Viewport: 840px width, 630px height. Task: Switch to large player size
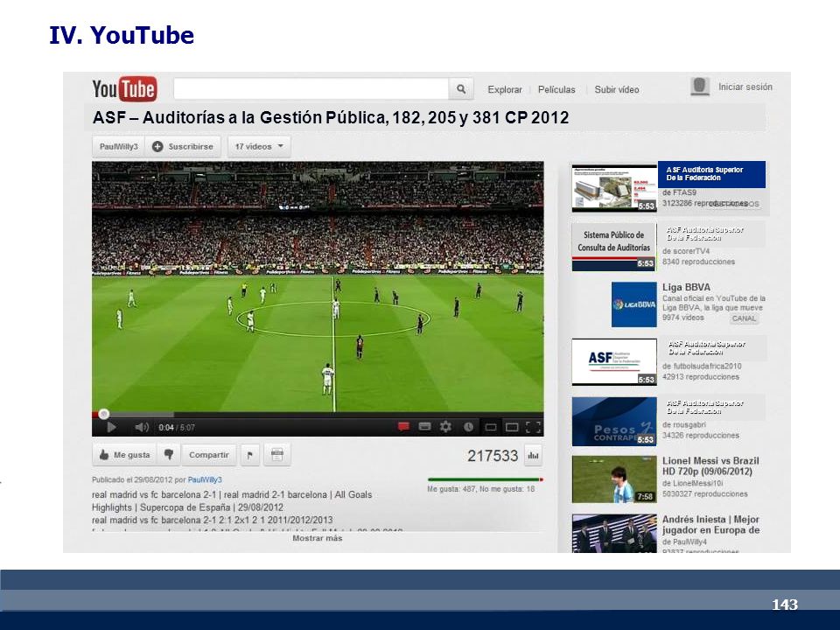[x=512, y=427]
